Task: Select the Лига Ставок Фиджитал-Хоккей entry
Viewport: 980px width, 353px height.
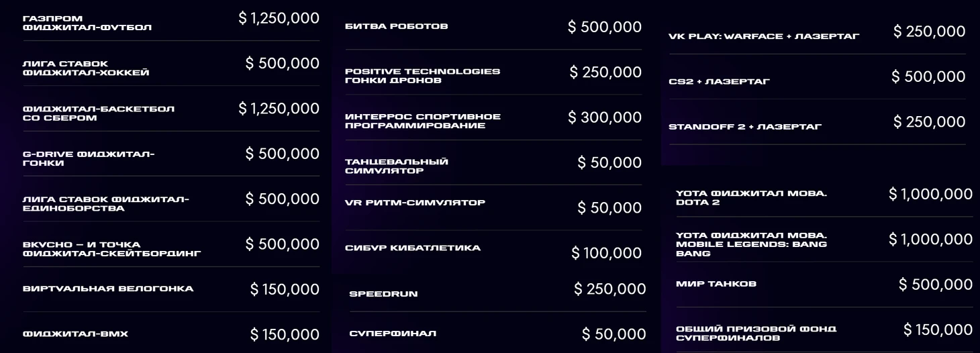Action: click(86, 68)
